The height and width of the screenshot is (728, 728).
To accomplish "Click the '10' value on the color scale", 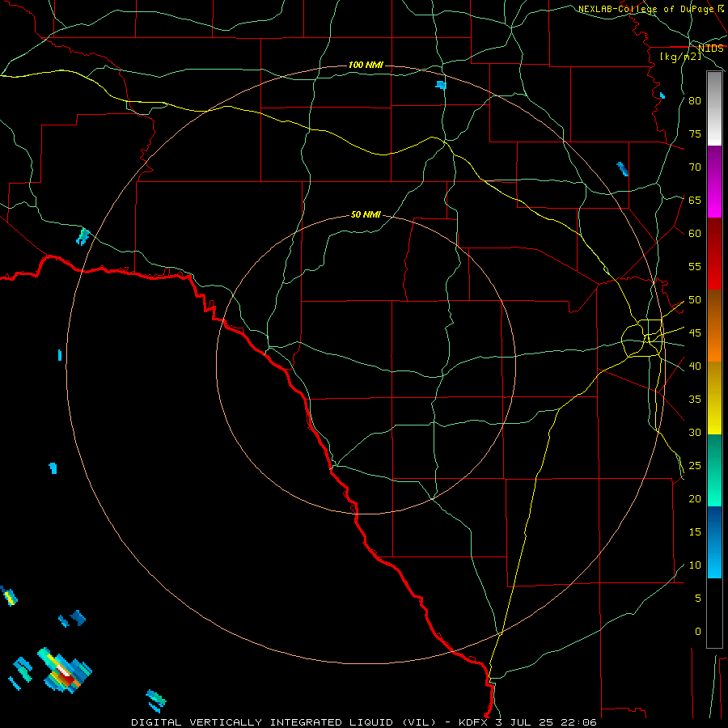I will click(695, 565).
